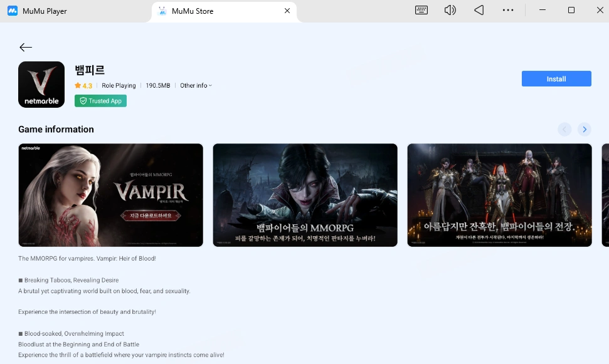This screenshot has width=609, height=364.
Task: Click 'Experience the thrill of a battlefield' line
Action: click(x=121, y=355)
